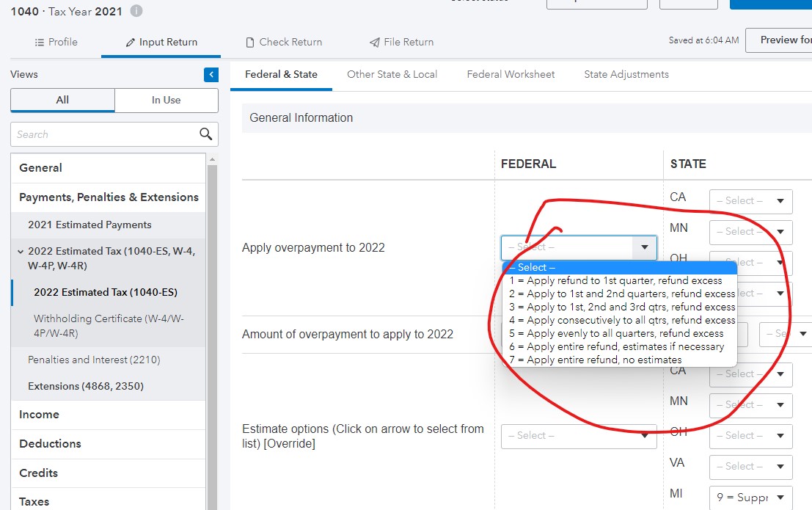Viewport: 812px width, 510px height.
Task: Open the Estimate options override dropdown
Action: click(579, 435)
